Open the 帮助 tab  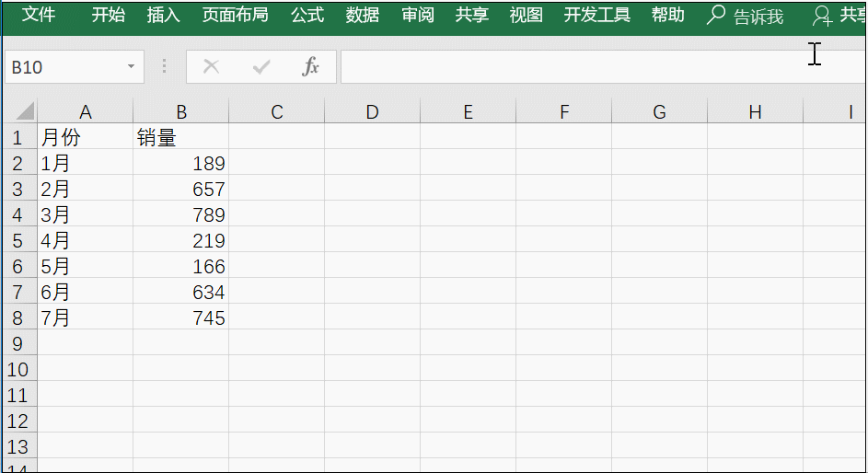pyautogui.click(x=667, y=15)
